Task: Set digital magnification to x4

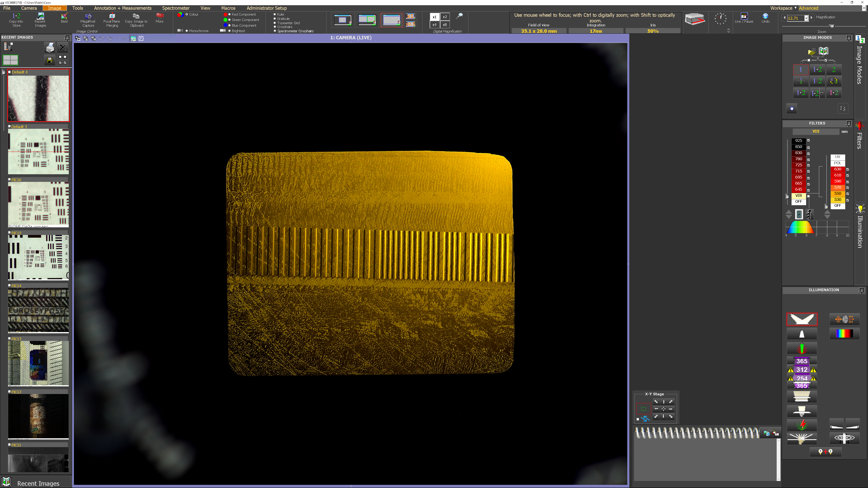Action: [x=434, y=25]
